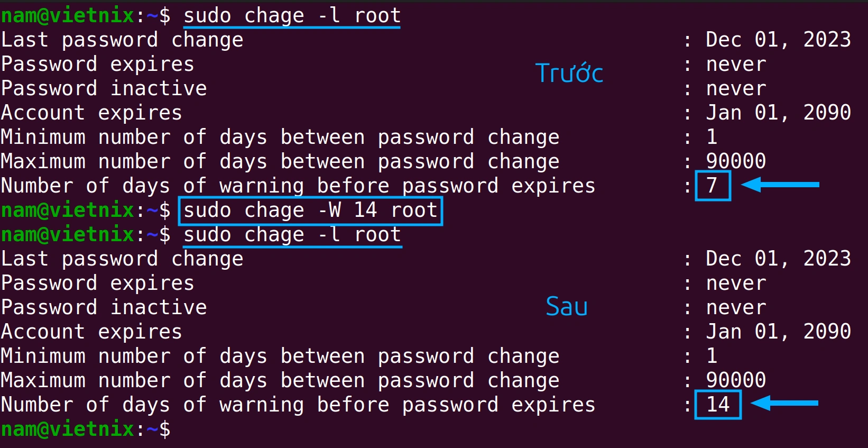Click the blue 'Trước' annotation label
This screenshot has width=868, height=448.
[x=569, y=73]
